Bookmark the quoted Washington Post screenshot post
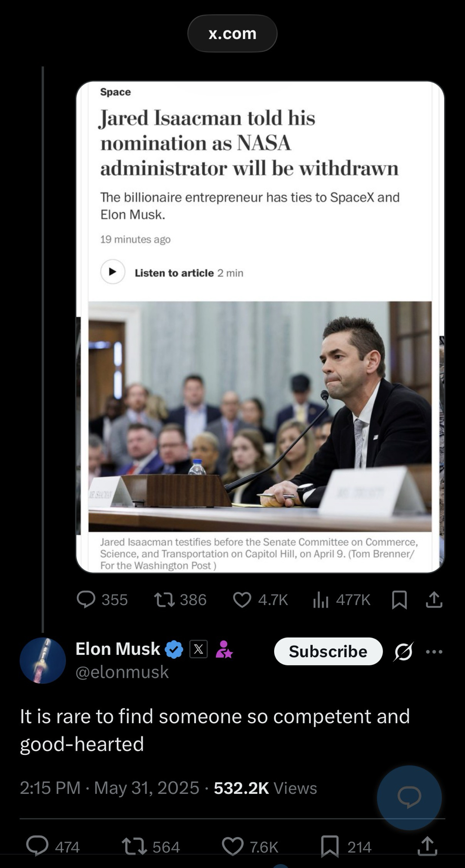Screen dimensions: 465x868 (x=399, y=599)
